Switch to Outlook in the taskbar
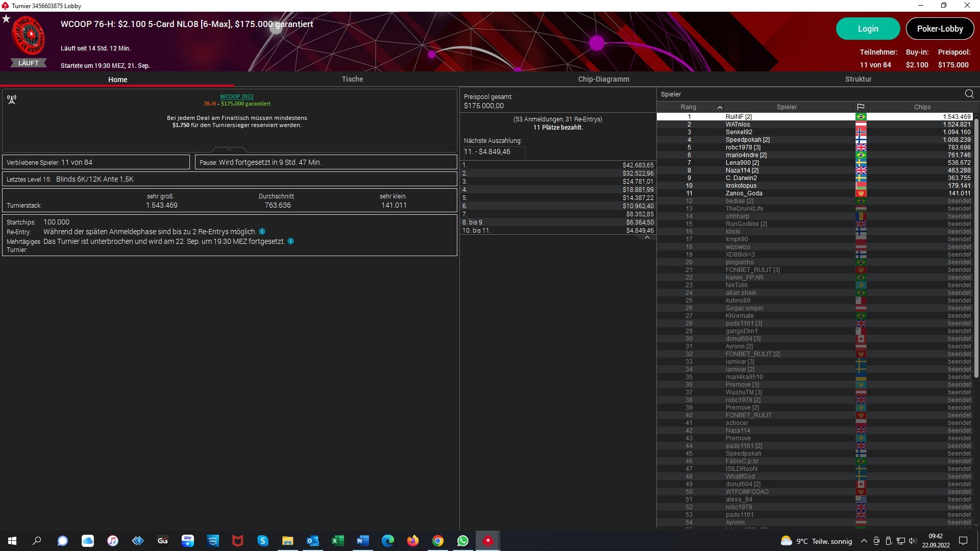This screenshot has height=551, width=980. coord(312,541)
